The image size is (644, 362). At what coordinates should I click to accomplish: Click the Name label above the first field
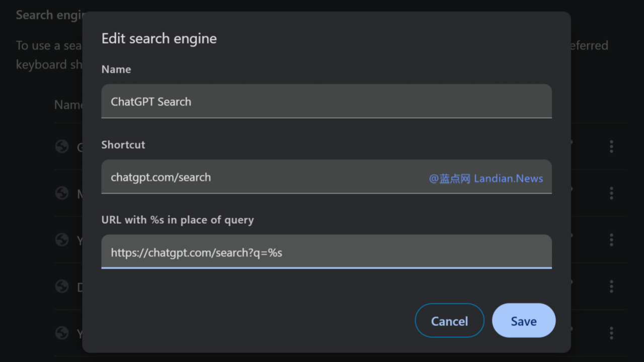coord(116,69)
